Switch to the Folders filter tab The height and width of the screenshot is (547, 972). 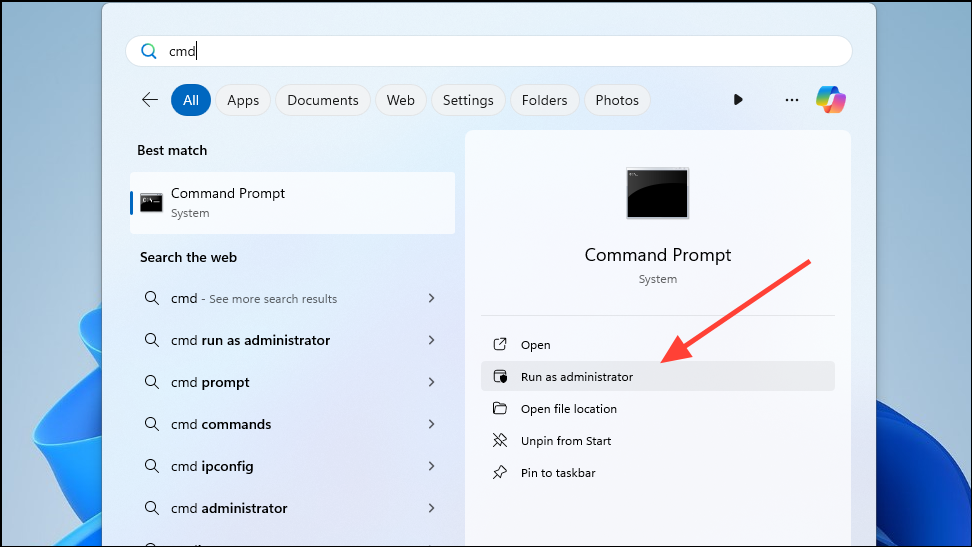[x=544, y=100]
